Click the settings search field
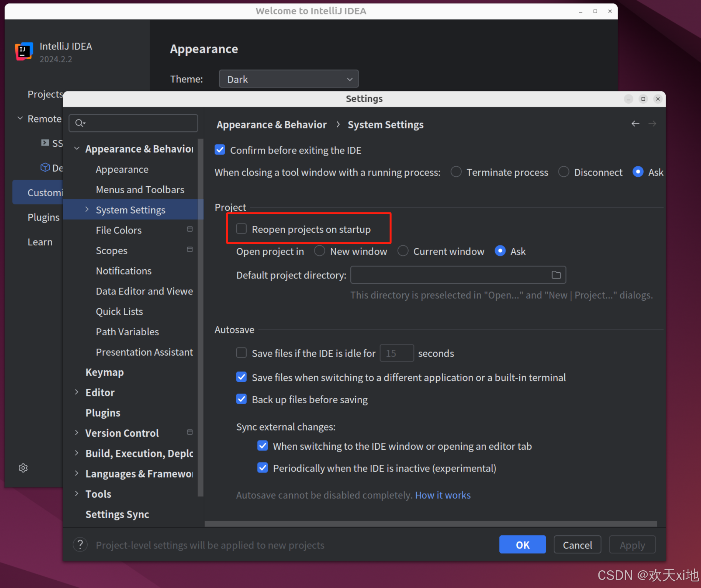The width and height of the screenshot is (701, 588). 133,123
